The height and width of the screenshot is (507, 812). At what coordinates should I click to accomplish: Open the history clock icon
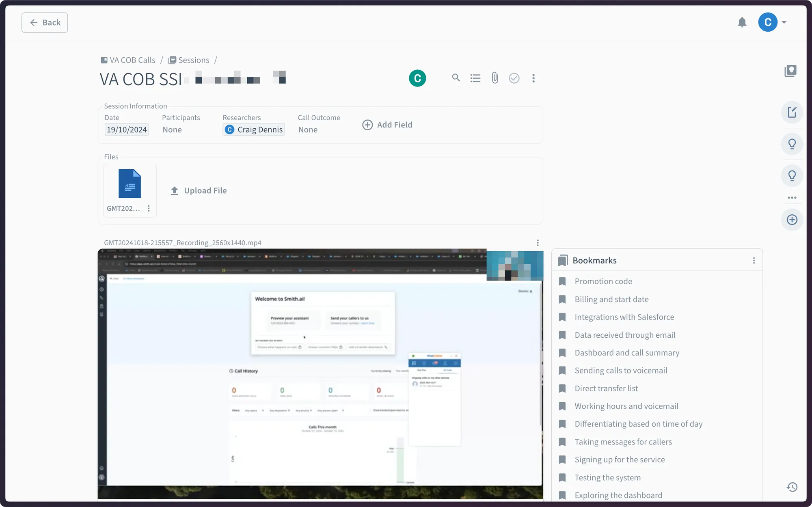pos(792,487)
